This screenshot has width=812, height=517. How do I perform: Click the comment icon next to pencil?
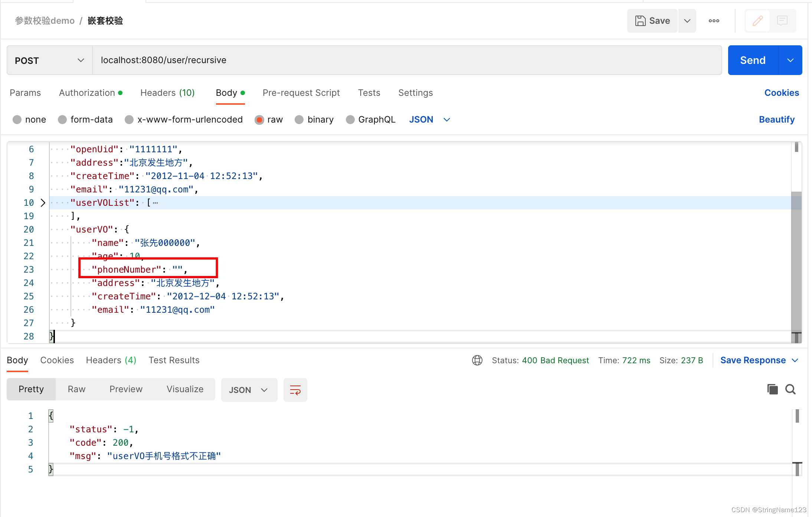pos(782,21)
